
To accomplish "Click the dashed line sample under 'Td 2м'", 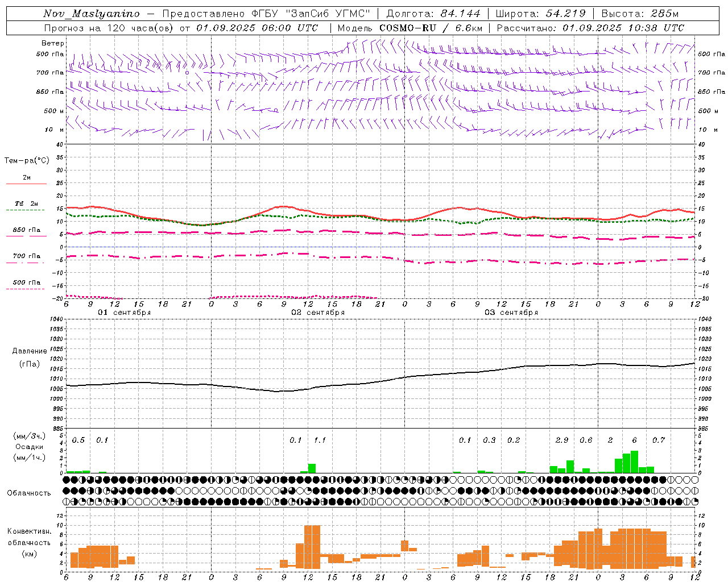I will (25, 210).
